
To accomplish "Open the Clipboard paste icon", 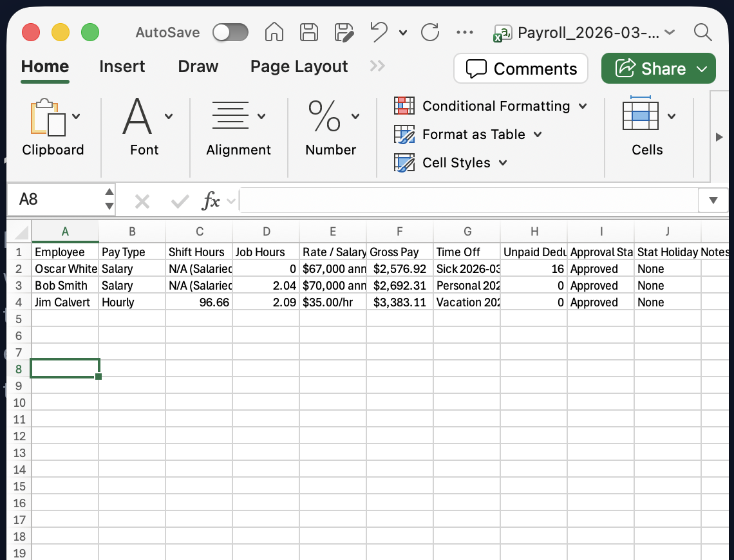I will tap(47, 117).
